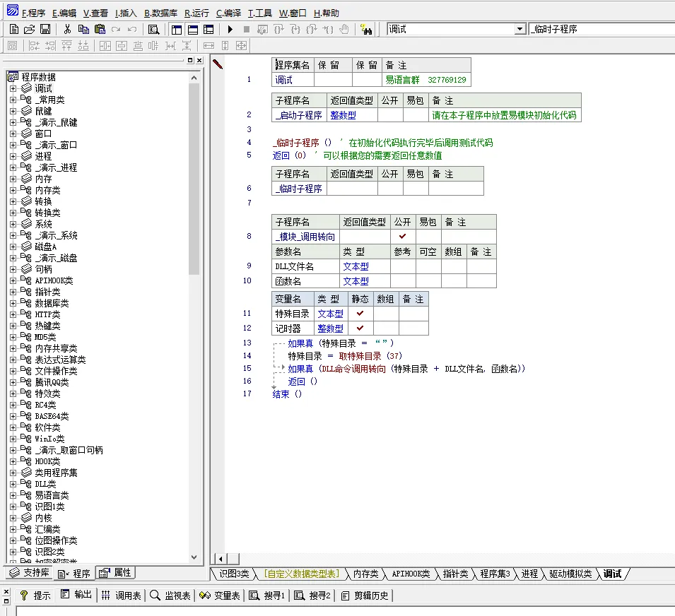Click the New file toolbar icon
This screenshot has width=675, height=616.
(x=13, y=29)
